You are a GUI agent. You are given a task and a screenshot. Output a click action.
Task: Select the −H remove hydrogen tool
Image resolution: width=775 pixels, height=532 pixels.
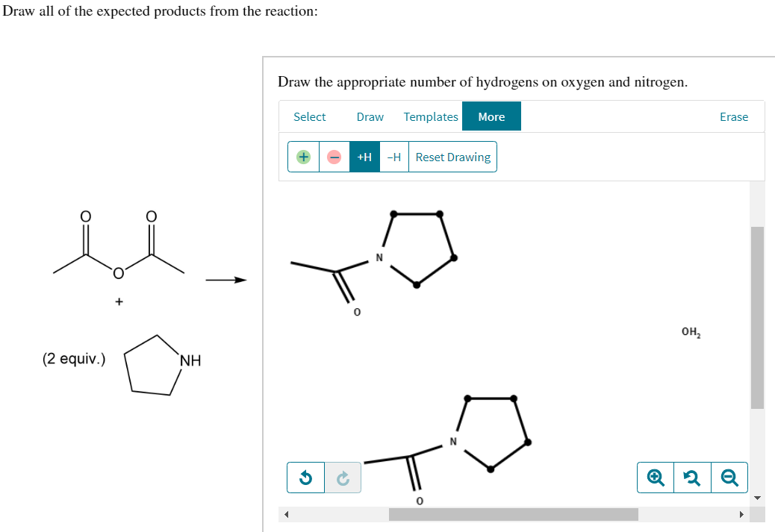point(393,157)
